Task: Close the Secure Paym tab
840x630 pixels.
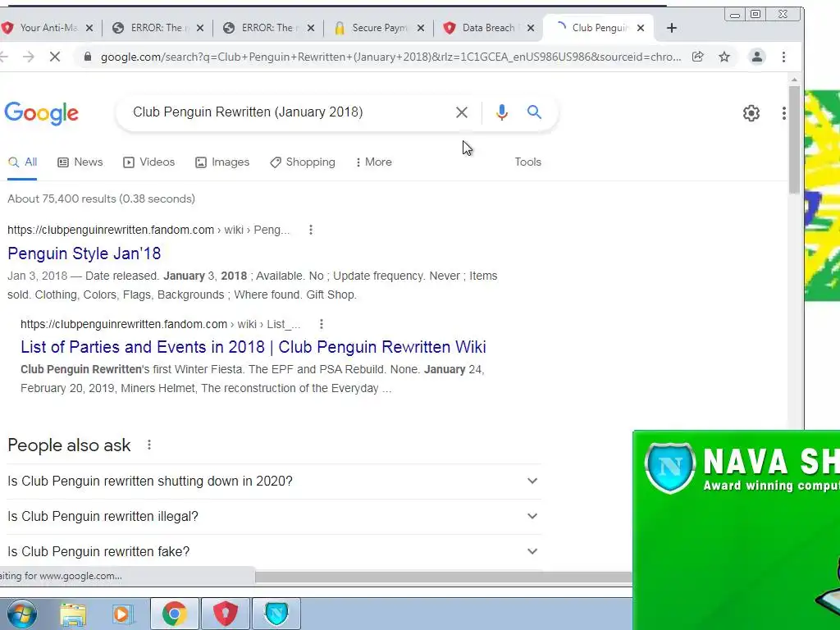Action: [421, 28]
